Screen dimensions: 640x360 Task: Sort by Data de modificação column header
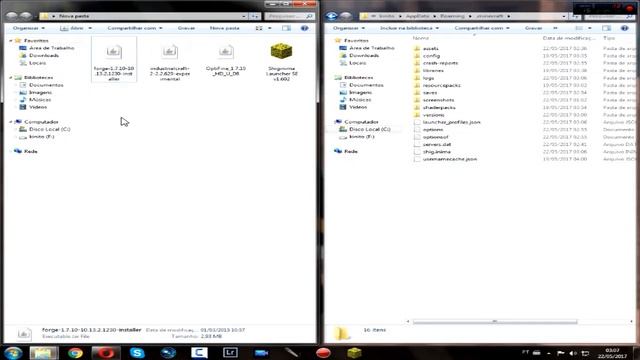click(x=569, y=38)
